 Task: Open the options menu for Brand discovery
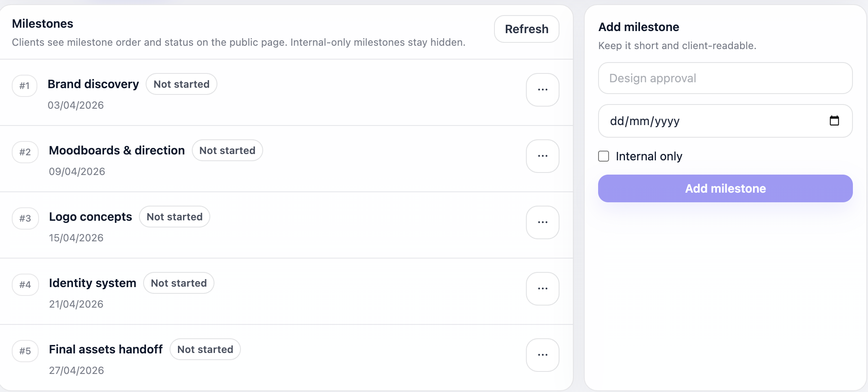[542, 90]
